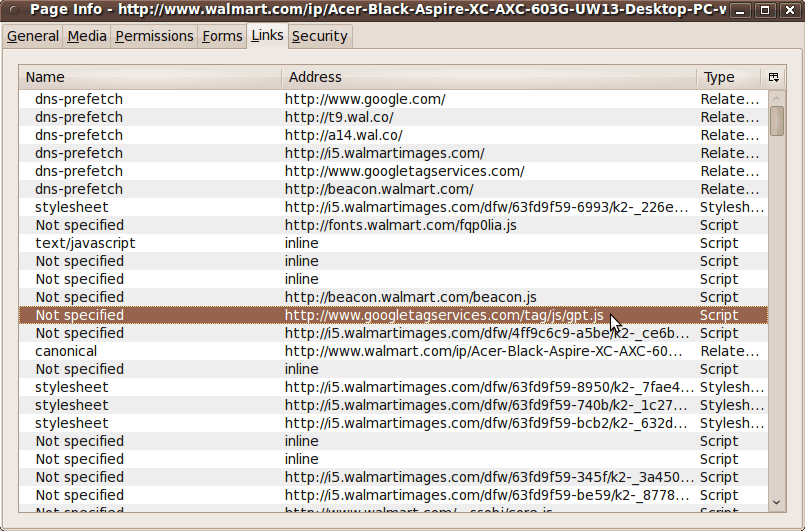Close the Page Info window

coord(790,10)
